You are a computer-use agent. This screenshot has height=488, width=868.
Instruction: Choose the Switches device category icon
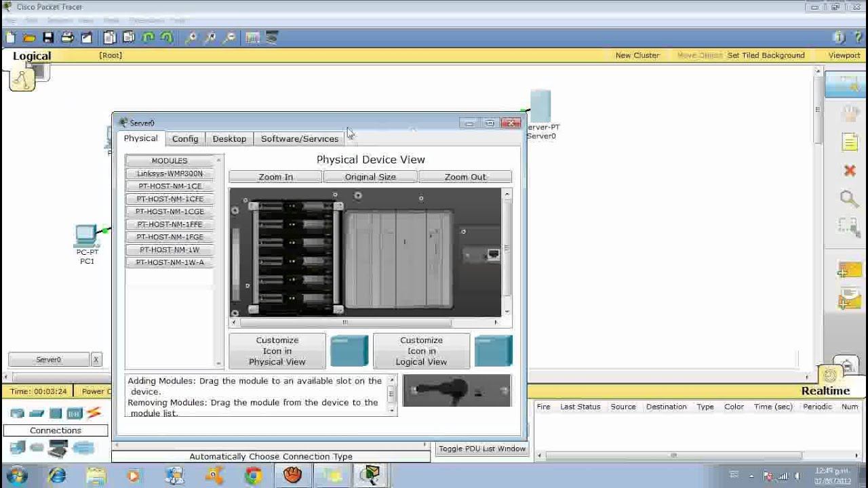point(37,413)
